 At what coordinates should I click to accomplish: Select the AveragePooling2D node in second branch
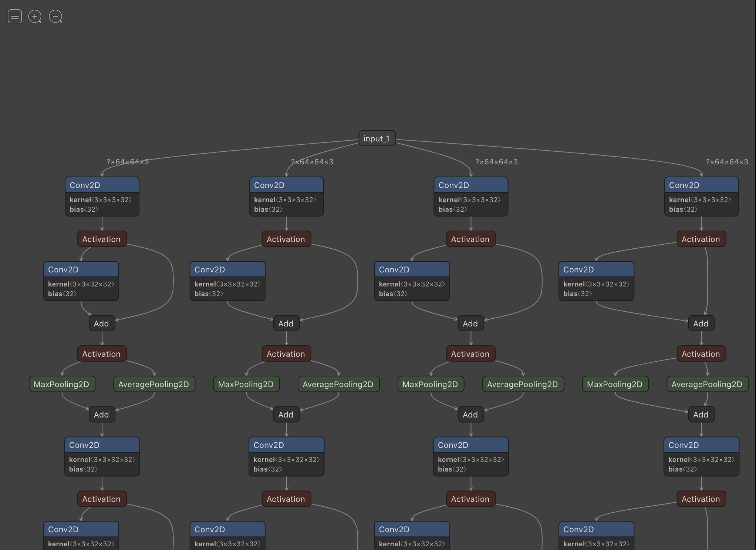(x=338, y=384)
